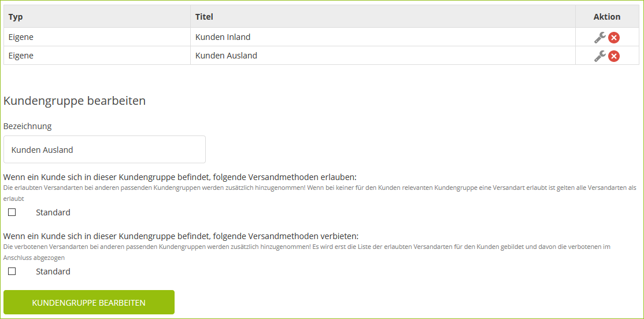Click Eigene in the Kunden Ausland row
644x319 pixels.
(x=21, y=56)
